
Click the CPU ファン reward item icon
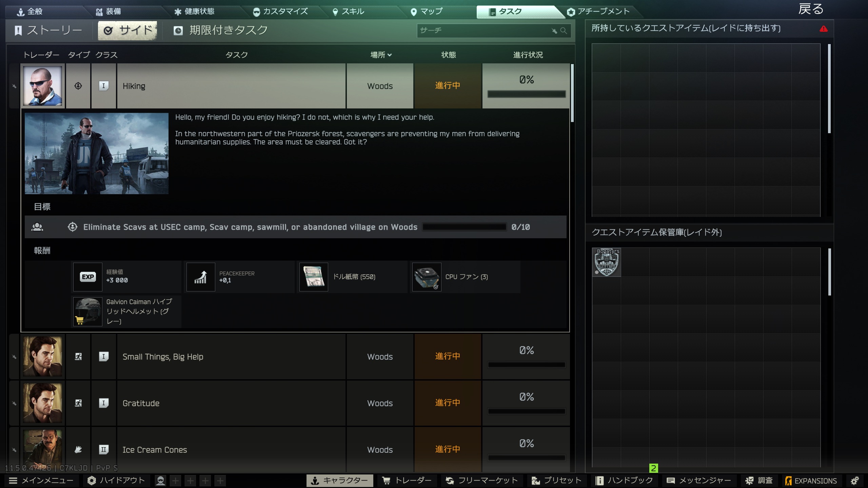pos(427,277)
